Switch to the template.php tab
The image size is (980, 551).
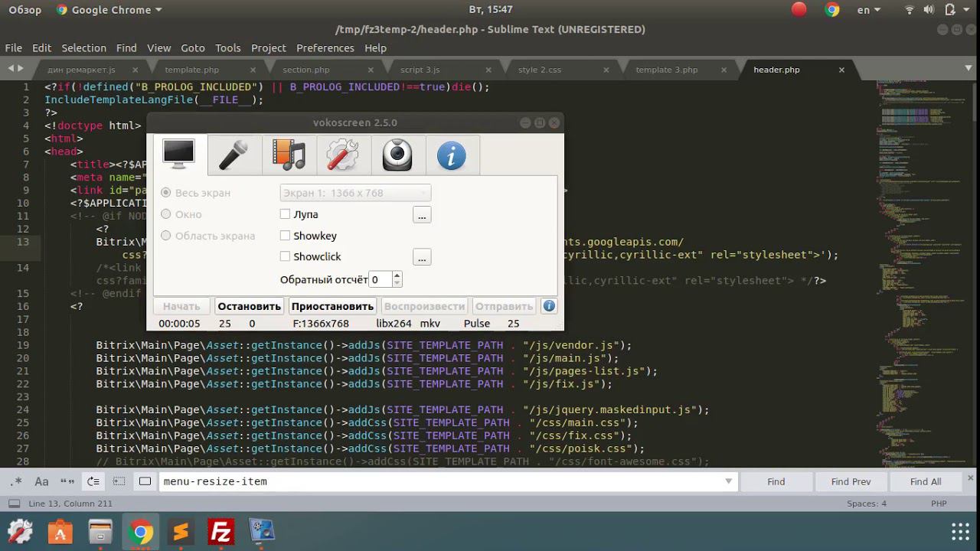tap(192, 70)
